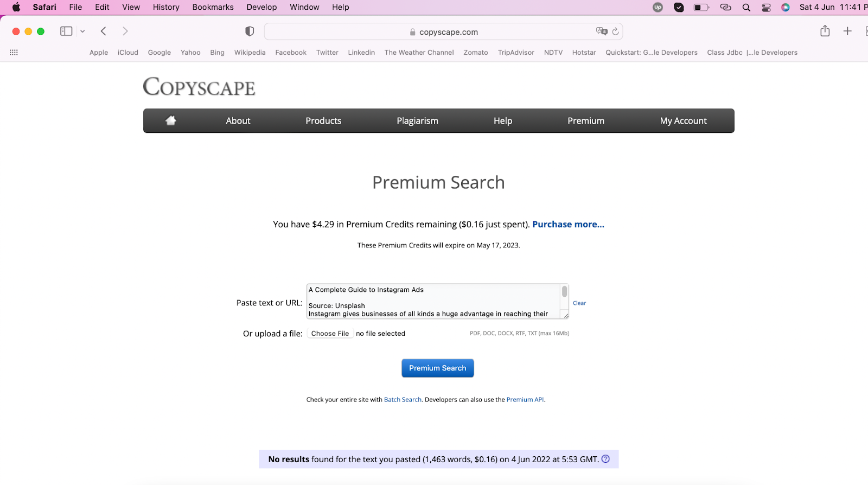Open the Batch Search link
The width and height of the screenshot is (868, 485).
[x=403, y=400]
